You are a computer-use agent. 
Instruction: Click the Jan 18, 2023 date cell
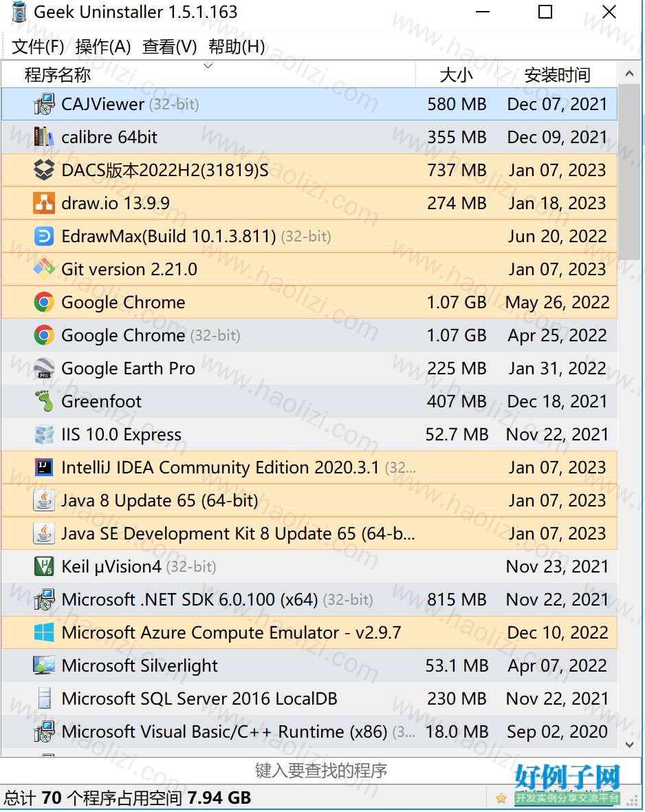pos(557,203)
